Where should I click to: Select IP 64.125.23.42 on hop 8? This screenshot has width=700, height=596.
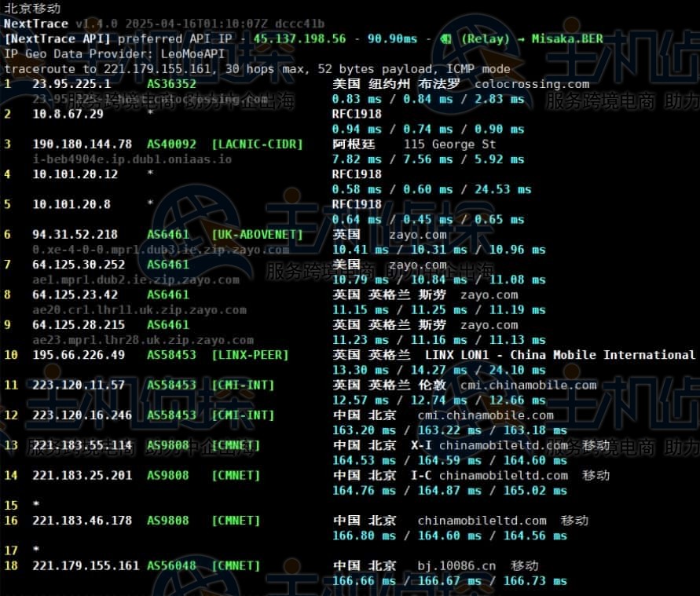(x=75, y=294)
